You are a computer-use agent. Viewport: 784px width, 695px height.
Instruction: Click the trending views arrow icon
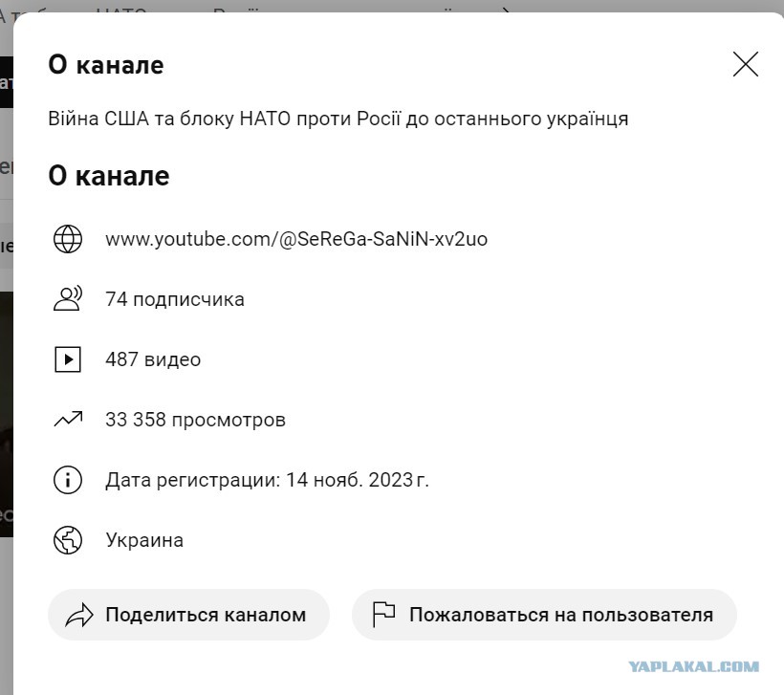pos(68,420)
